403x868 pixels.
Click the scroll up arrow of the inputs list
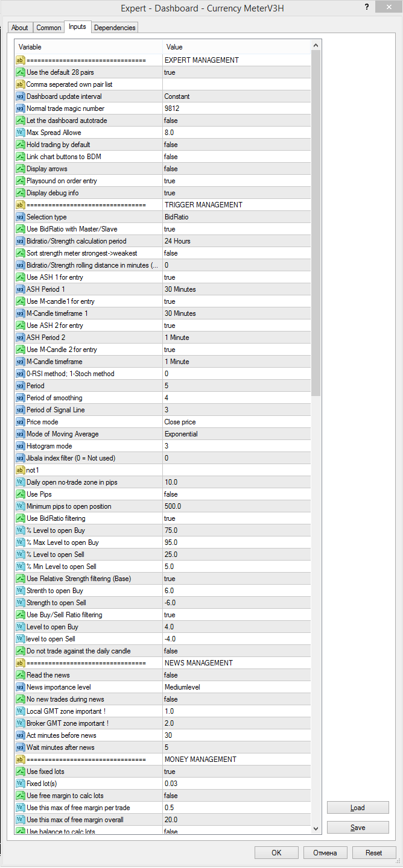point(316,45)
